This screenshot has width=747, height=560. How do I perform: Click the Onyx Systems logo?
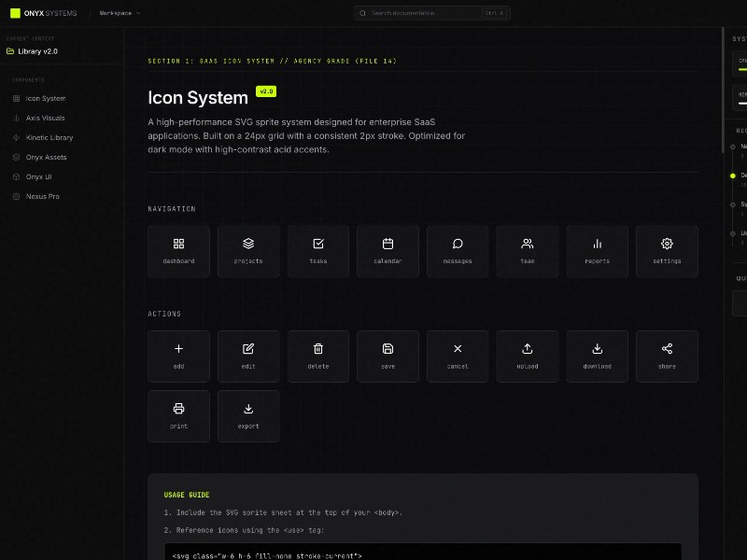[x=44, y=13]
